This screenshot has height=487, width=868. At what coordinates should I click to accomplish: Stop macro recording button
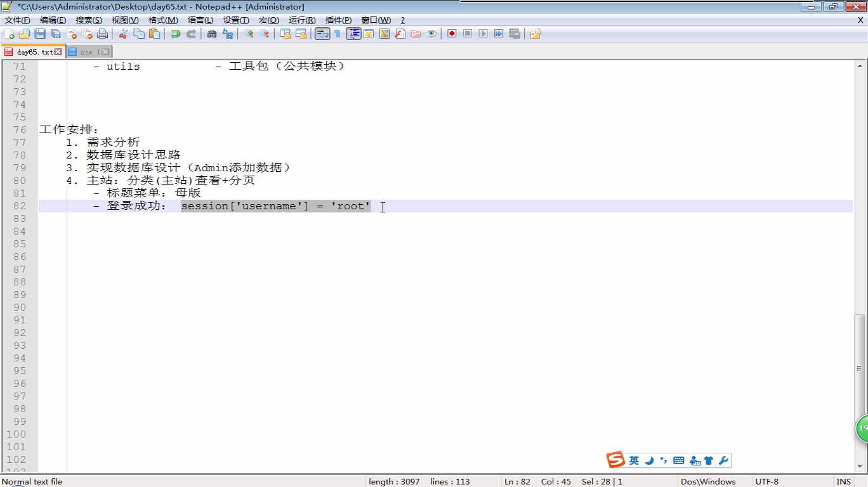coord(468,34)
